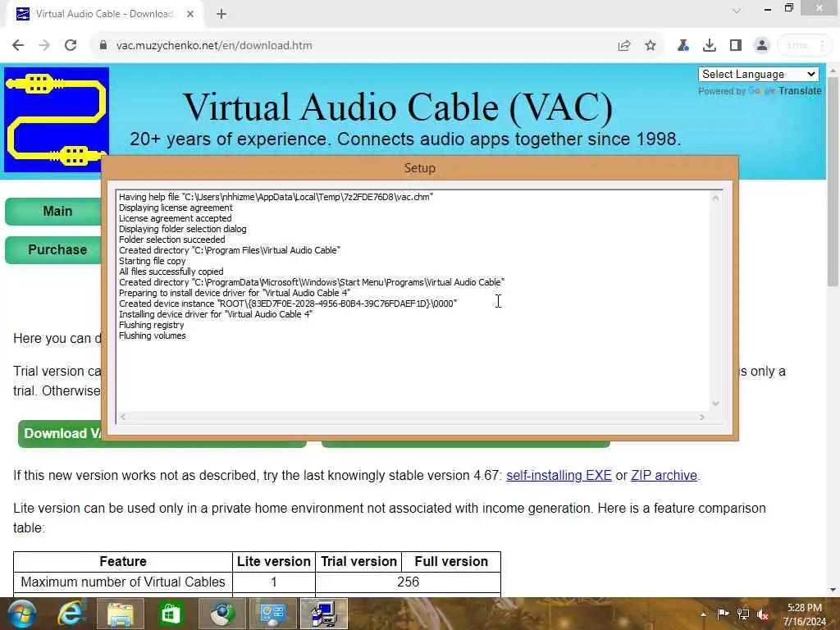Click the 'Lite version' table header

tap(274, 561)
